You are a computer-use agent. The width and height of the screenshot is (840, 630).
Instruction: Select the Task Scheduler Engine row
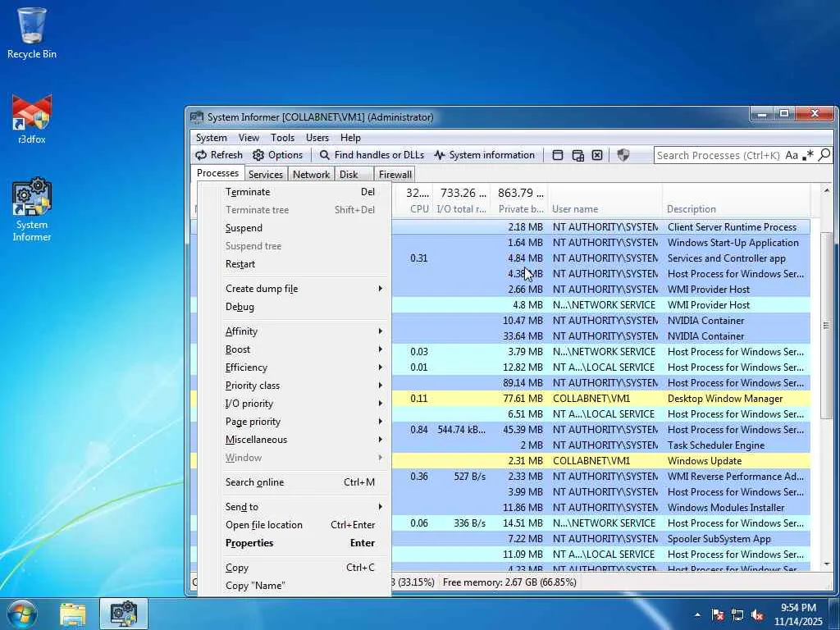pyautogui.click(x=600, y=445)
